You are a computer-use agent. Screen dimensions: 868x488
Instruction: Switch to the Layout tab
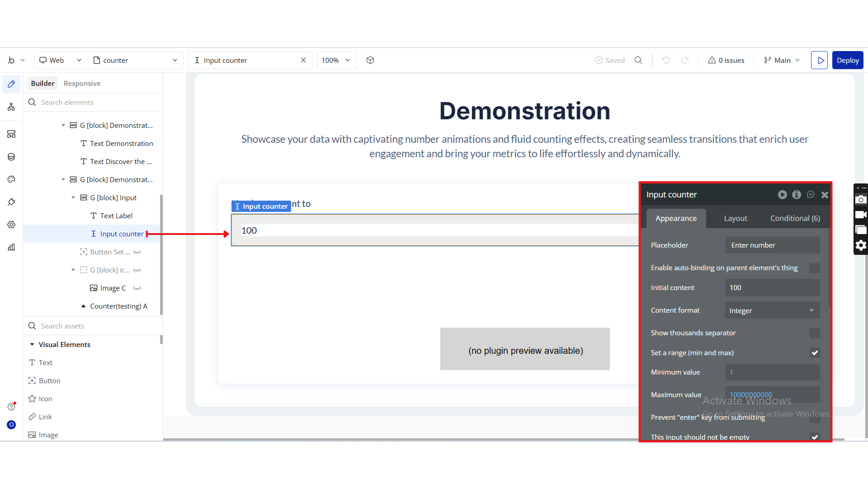736,218
